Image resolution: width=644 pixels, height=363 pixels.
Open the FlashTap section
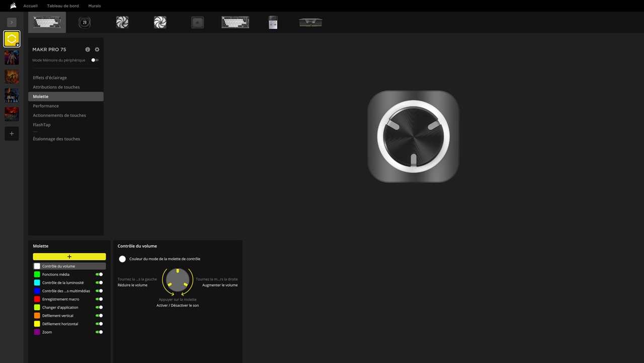click(42, 125)
